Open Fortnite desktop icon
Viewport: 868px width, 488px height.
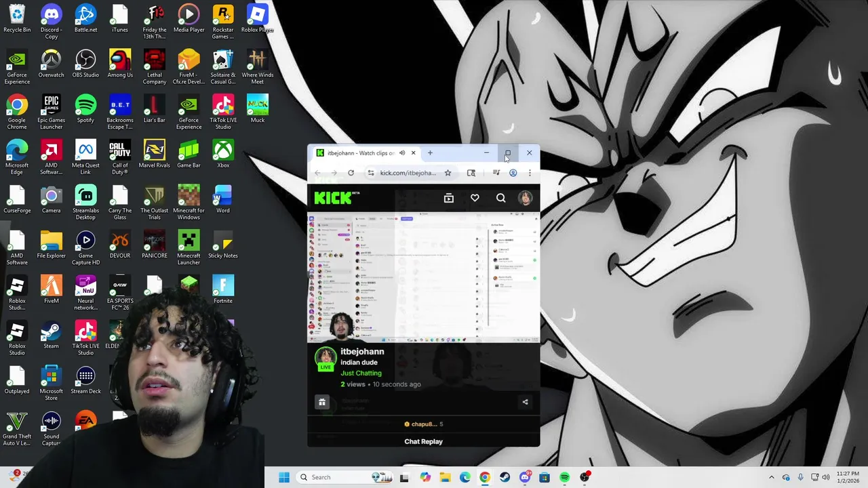(x=223, y=289)
